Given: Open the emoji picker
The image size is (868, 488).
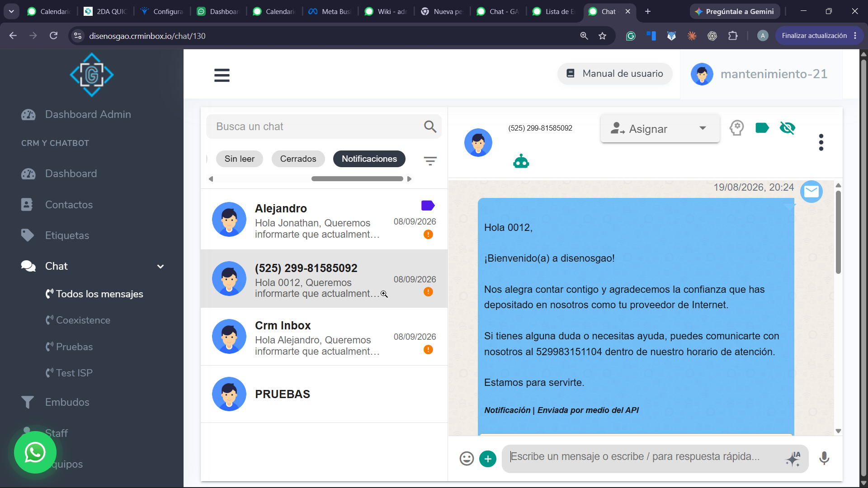Looking at the screenshot, I should pos(467,458).
